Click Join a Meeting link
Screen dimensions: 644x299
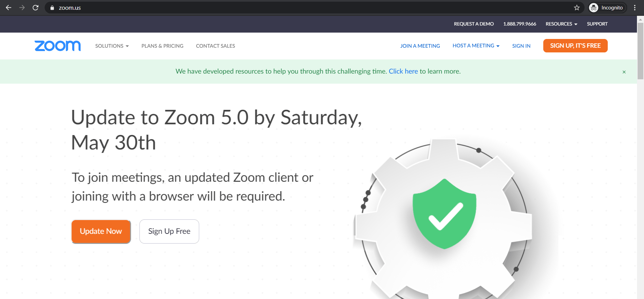click(420, 46)
